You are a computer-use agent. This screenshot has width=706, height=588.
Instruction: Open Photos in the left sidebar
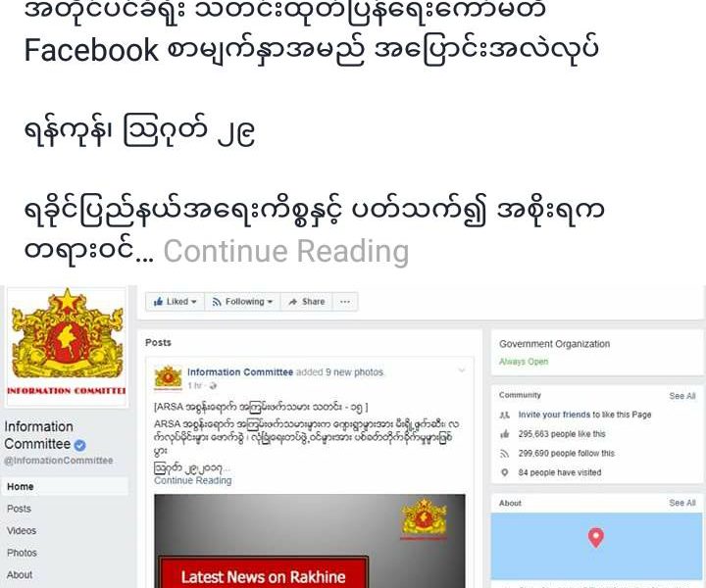pos(22,553)
